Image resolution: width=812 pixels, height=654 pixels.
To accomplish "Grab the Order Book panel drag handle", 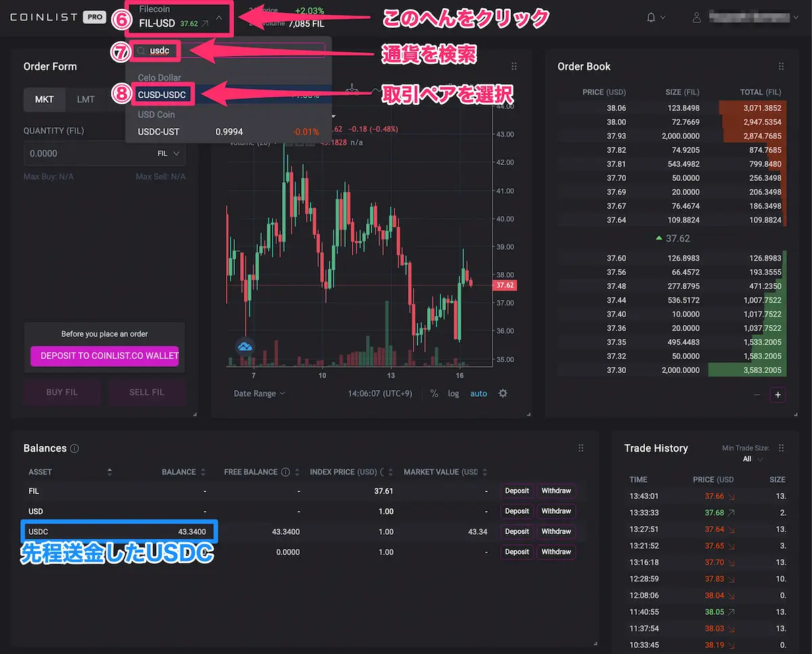I will pyautogui.click(x=782, y=66).
